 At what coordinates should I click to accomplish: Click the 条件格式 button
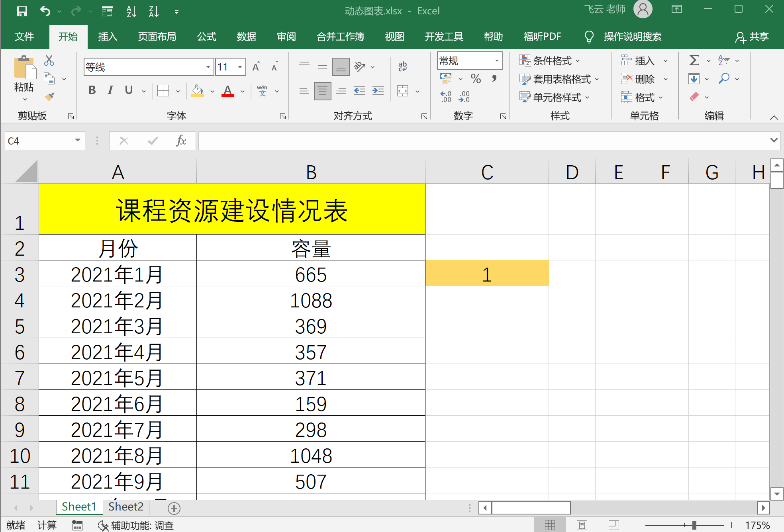(549, 61)
